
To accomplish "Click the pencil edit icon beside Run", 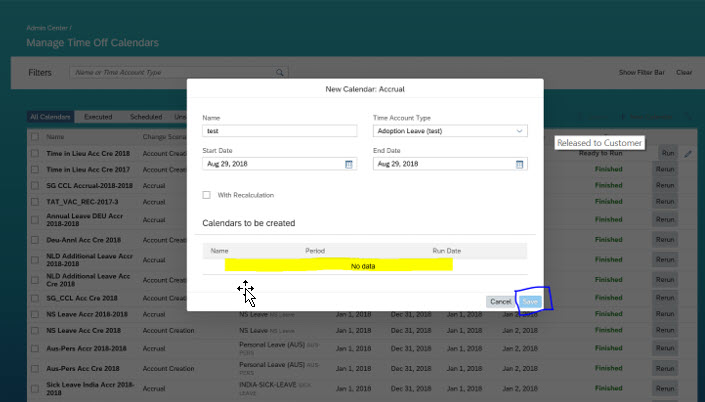I will [688, 154].
